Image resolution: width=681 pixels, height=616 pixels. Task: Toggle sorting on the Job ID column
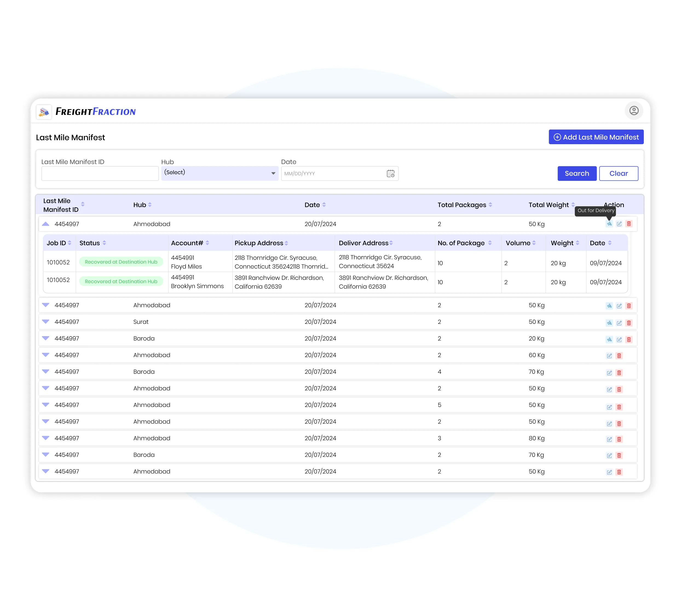(x=70, y=243)
